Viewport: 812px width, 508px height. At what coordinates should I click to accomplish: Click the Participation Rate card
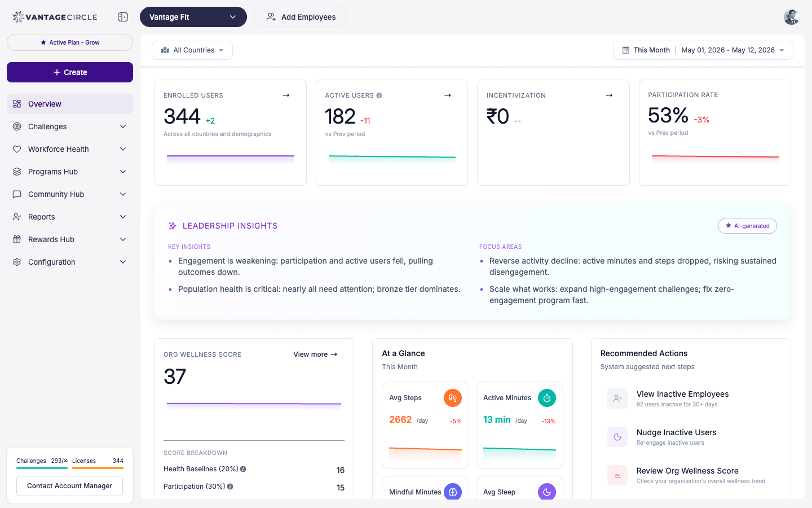tap(715, 133)
